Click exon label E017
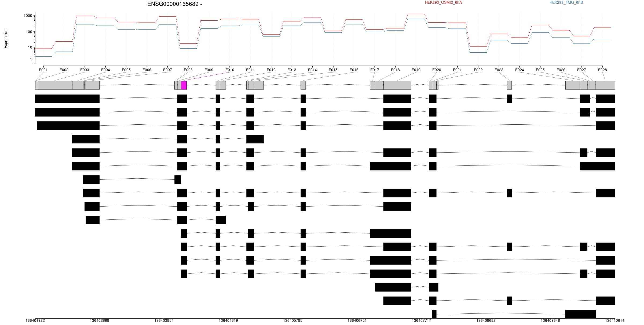 point(375,70)
